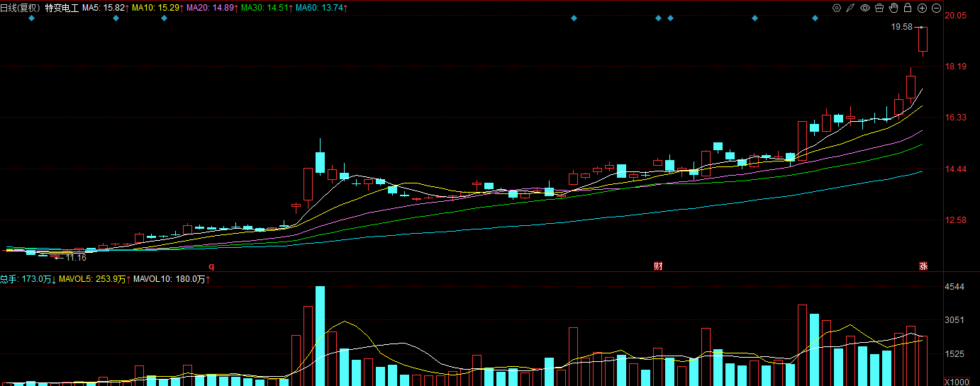Click the 财 financial report marker

(x=658, y=266)
